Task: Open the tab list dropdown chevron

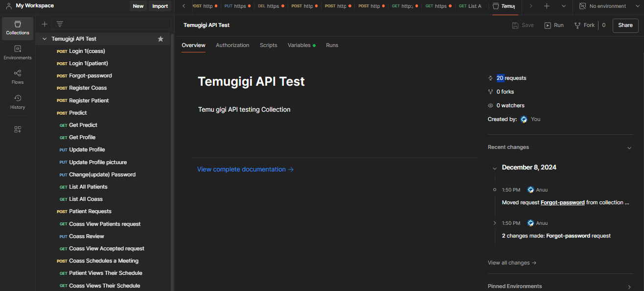Action: pyautogui.click(x=564, y=6)
